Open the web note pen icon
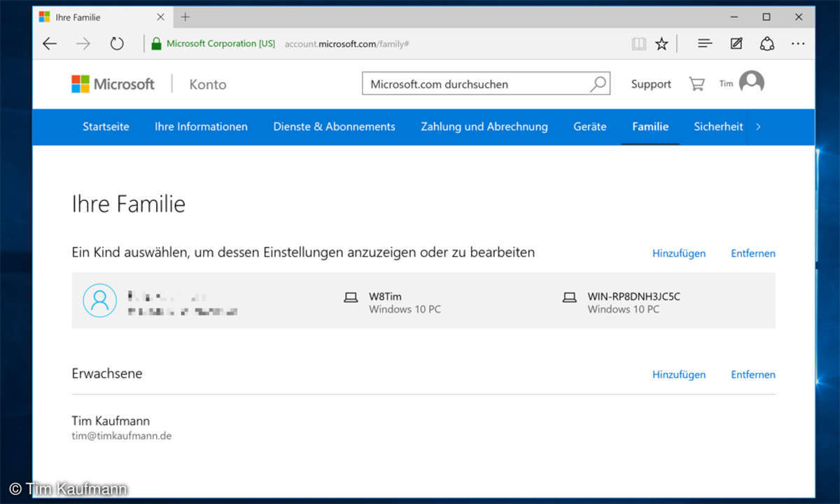 pos(736,43)
